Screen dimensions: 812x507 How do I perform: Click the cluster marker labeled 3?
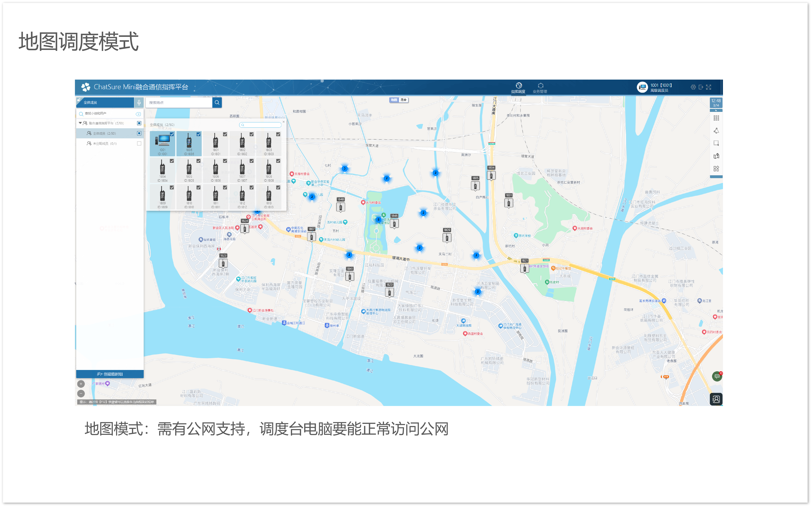[344, 169]
